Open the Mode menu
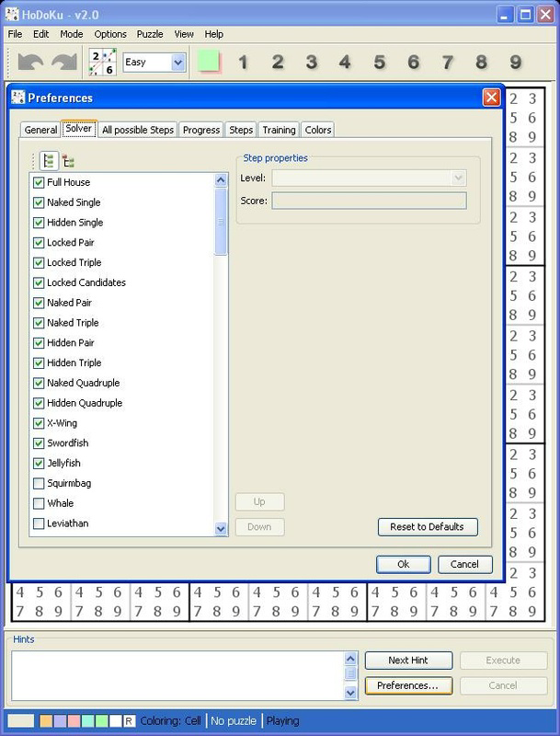The height and width of the screenshot is (736, 560). point(72,34)
